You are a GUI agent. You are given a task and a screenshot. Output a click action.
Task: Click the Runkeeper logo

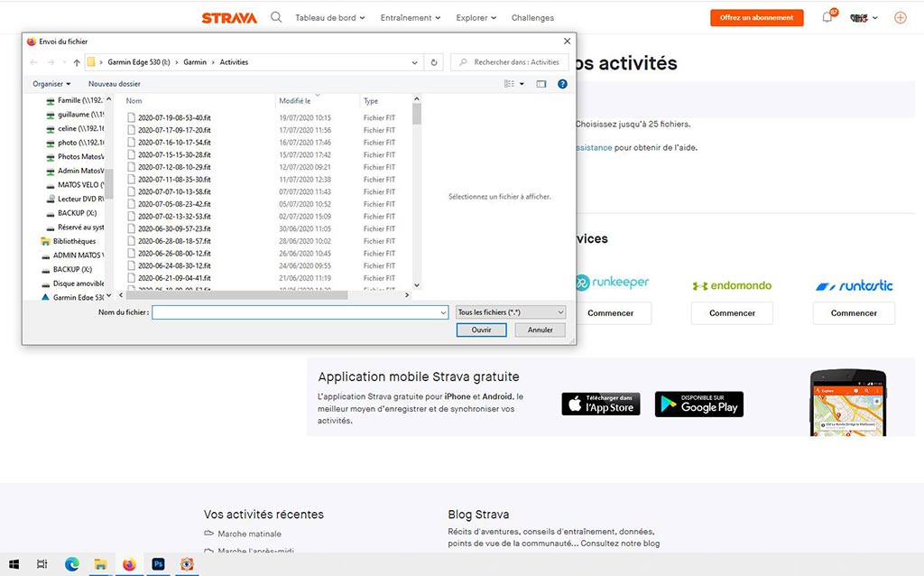point(612,283)
